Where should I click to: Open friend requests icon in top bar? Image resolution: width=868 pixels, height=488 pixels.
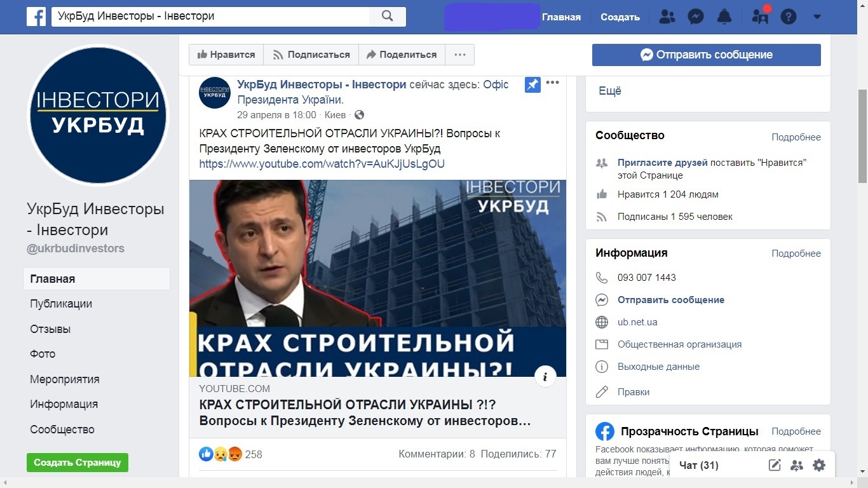pyautogui.click(x=667, y=17)
